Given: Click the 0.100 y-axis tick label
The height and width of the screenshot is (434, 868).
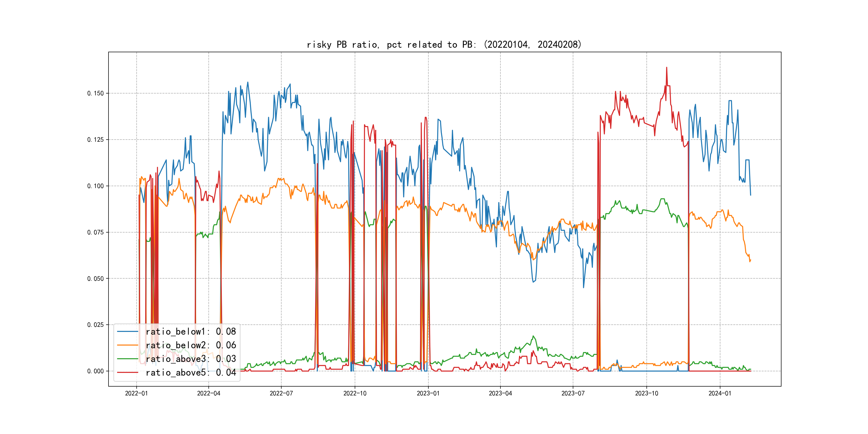Looking at the screenshot, I should 95,186.
